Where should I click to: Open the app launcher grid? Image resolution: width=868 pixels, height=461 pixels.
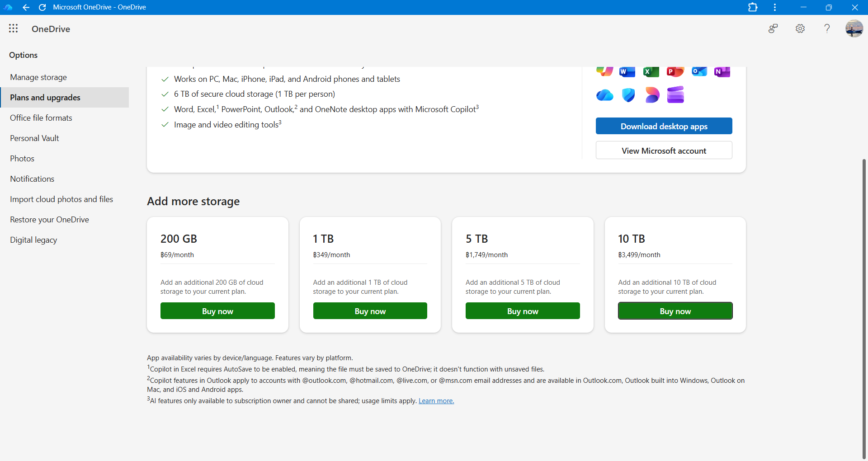pos(14,28)
